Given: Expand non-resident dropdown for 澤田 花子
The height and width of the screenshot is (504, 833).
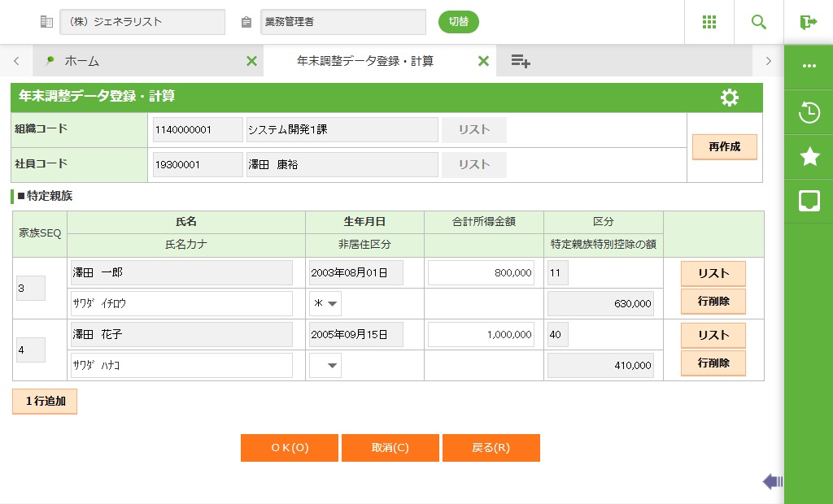Looking at the screenshot, I should point(325,366).
